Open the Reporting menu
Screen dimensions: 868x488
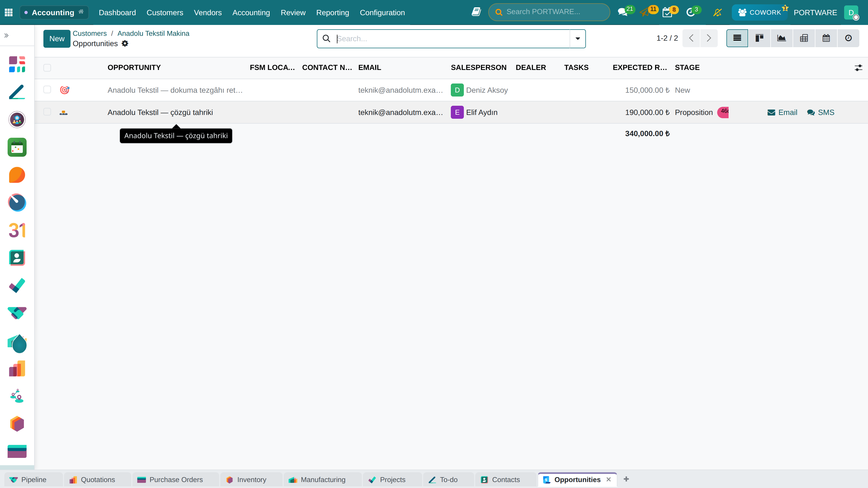(x=332, y=12)
